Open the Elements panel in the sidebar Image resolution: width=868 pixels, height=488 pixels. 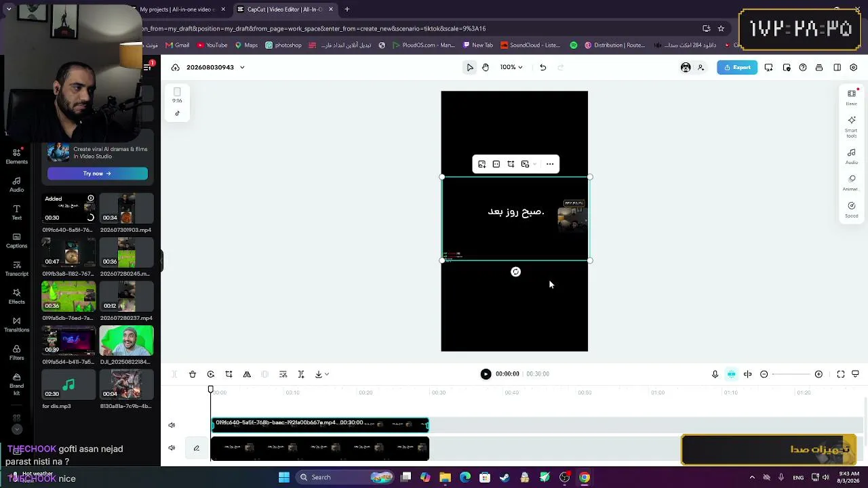pos(16,156)
